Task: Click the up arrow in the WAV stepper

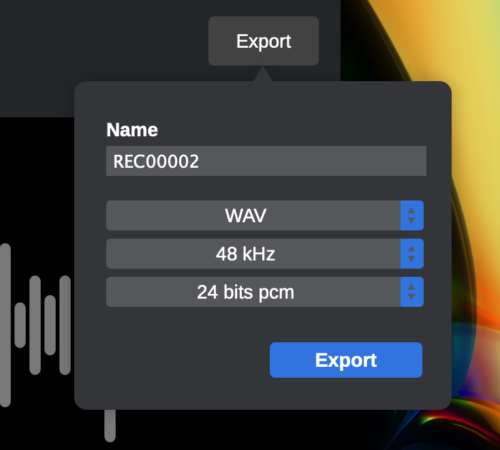Action: tap(412, 211)
